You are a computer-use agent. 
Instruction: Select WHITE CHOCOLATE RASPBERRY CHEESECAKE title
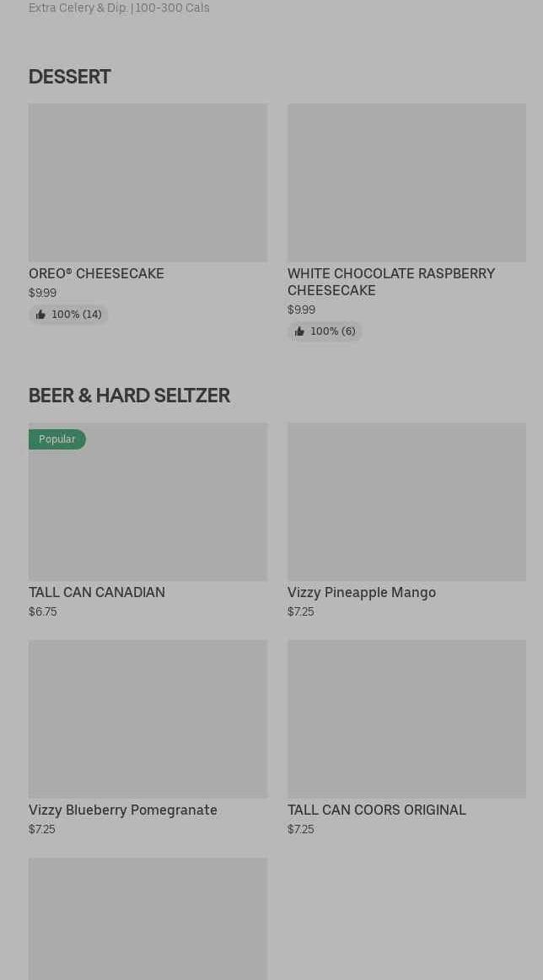[390, 282]
